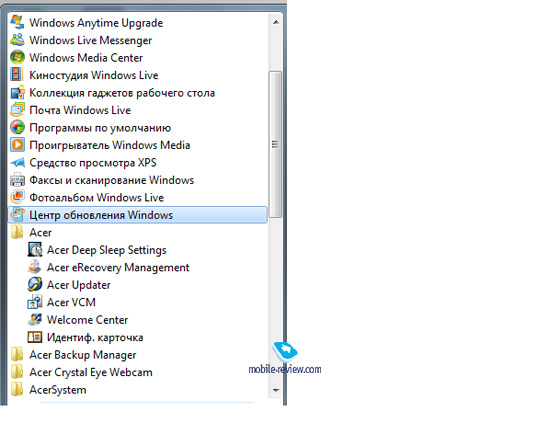Viewport: 560px width, 423px height.
Task: Launch Windows Live Messenger icon
Action: [17, 40]
